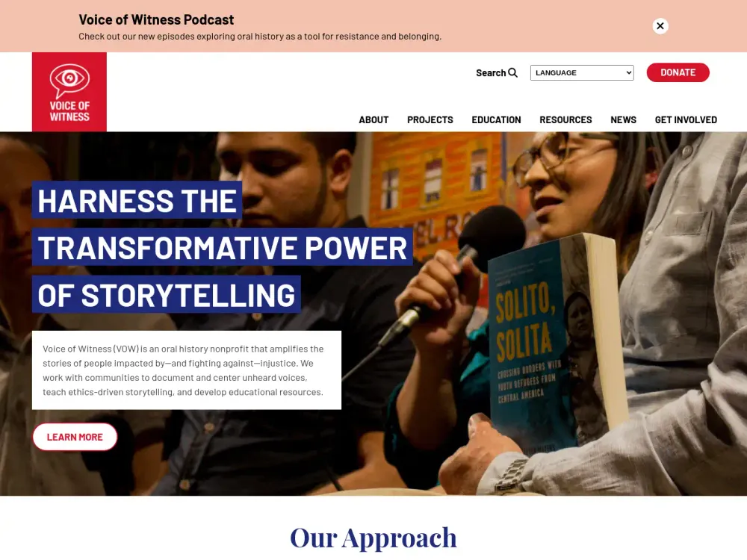Screen dimensions: 747x560
Task: Dismiss the podcast banner with X
Action: (x=660, y=25)
